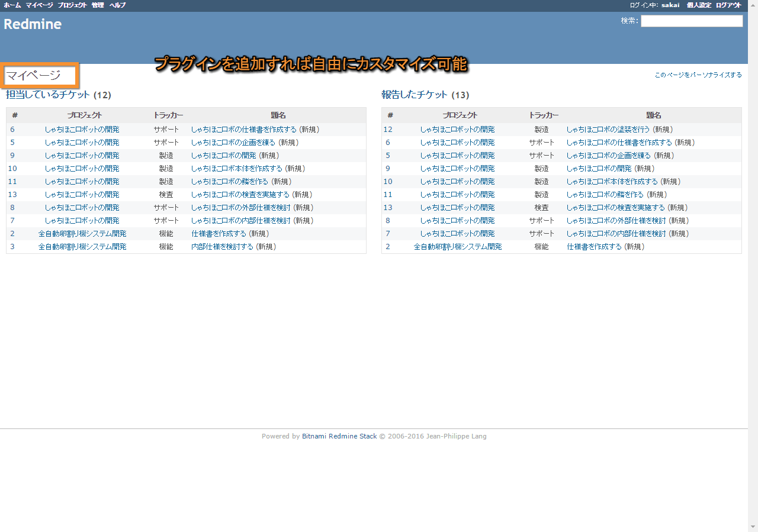Open project 全自動卵割り機システム開発 in ticket #3 row

pos(82,247)
